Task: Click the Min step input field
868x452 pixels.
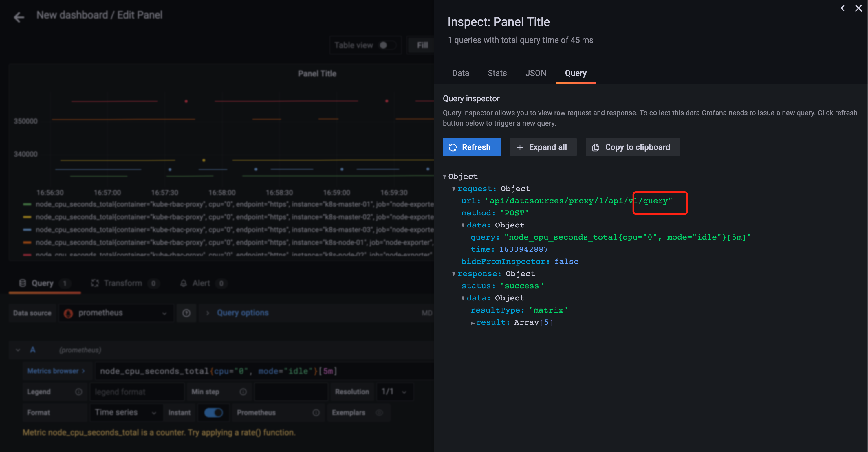Action: click(291, 392)
